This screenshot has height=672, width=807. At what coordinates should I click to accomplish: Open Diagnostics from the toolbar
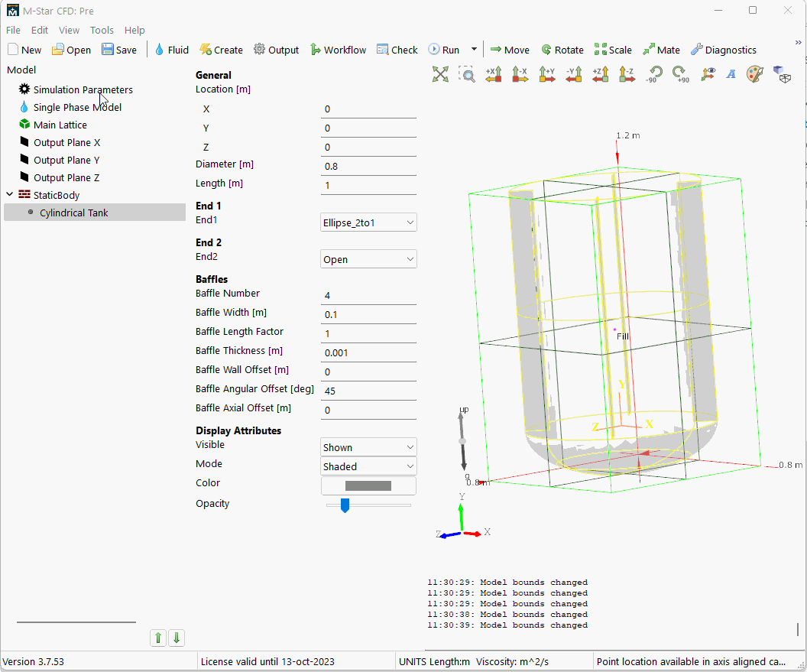point(724,50)
